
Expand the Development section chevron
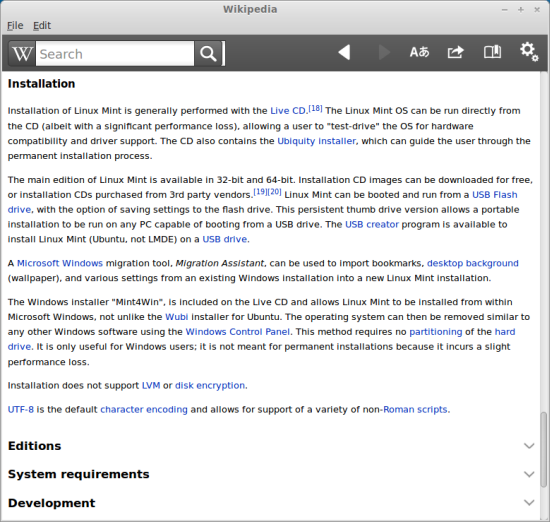529,503
